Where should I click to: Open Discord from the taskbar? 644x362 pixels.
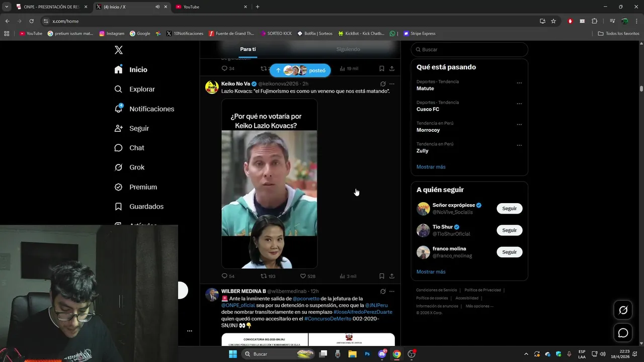382,354
